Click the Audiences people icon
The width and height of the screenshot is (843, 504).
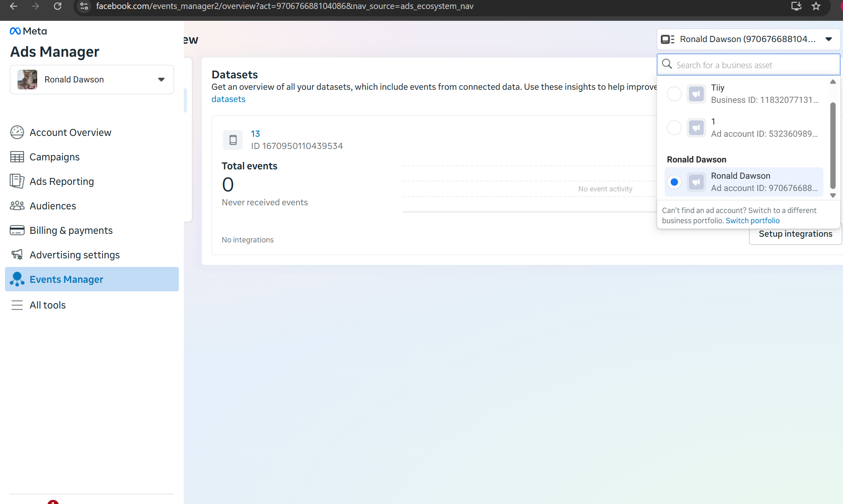[x=17, y=206]
